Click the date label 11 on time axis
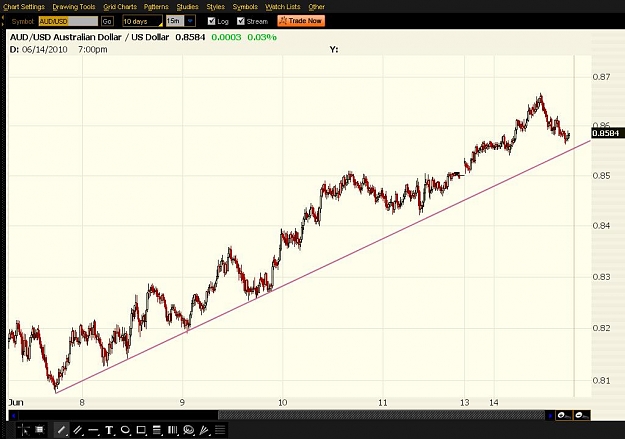 tap(383, 403)
